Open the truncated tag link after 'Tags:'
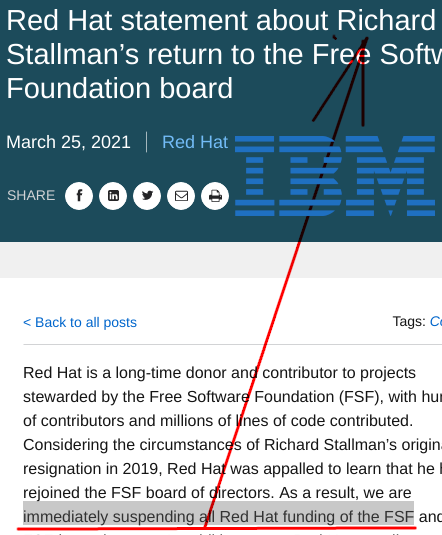 pos(436,321)
